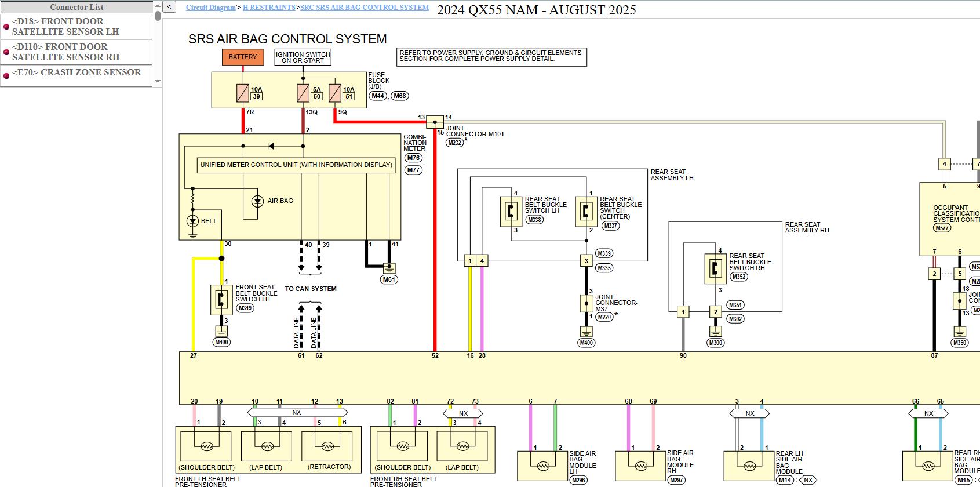Image resolution: width=980 pixels, height=487 pixels.
Task: Click the M61 ground symbol
Action: pos(389,268)
